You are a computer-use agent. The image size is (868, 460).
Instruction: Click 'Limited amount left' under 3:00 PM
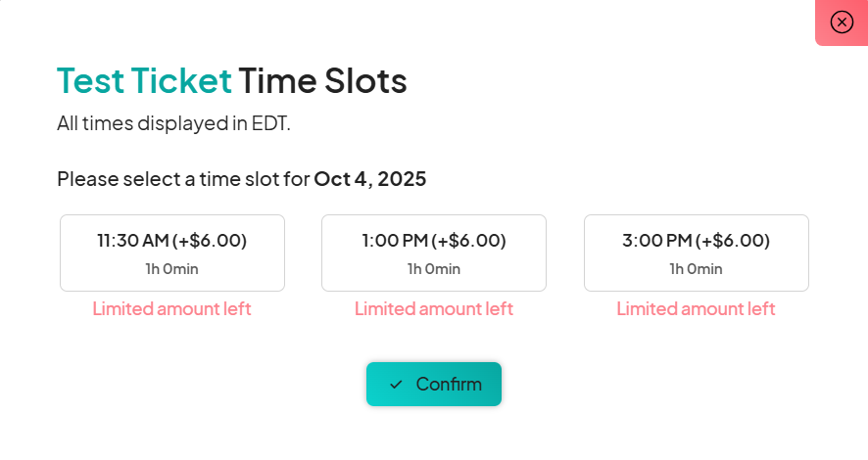point(696,308)
